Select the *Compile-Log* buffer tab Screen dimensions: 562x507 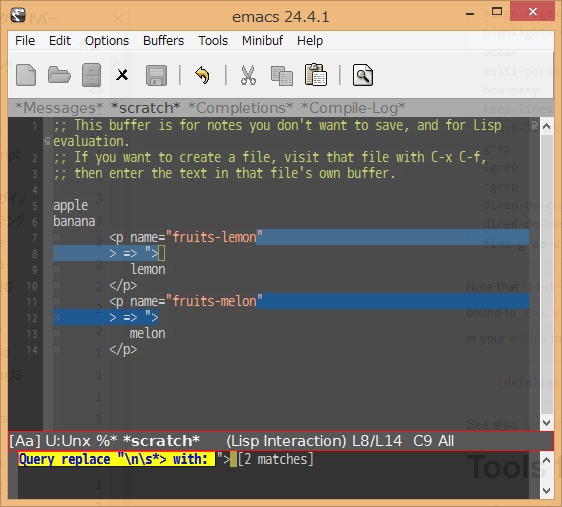pyautogui.click(x=353, y=107)
